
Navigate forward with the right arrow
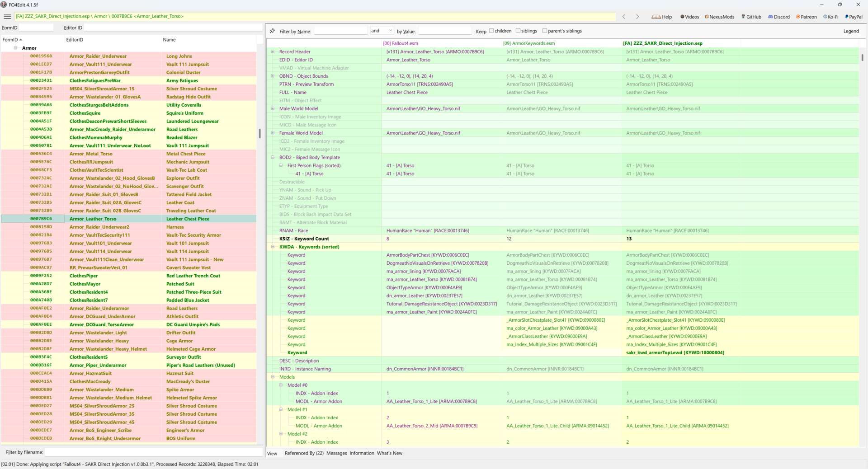(637, 17)
